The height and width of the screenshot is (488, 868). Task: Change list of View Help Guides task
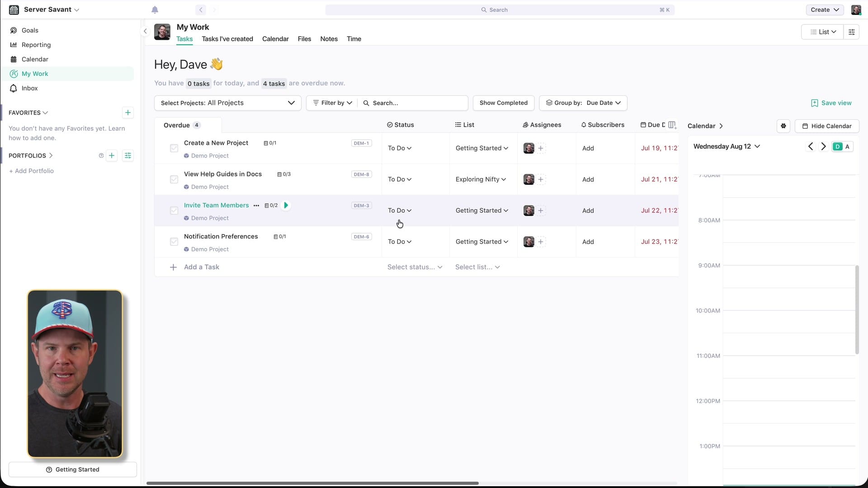(x=481, y=179)
